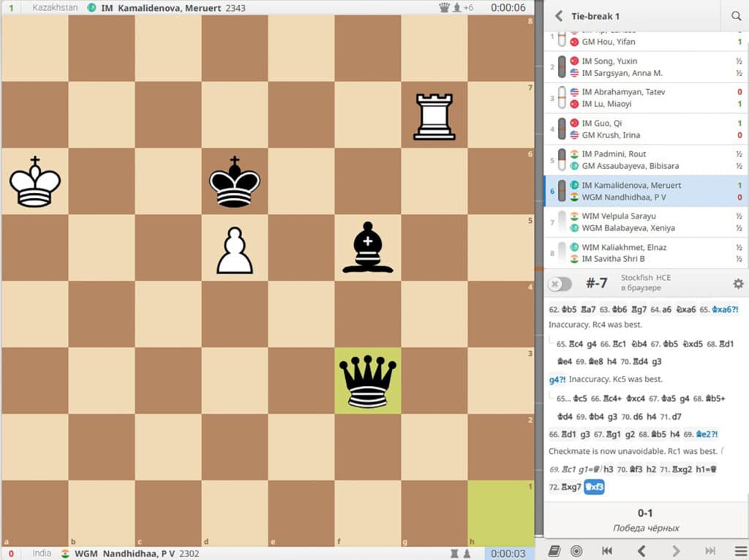This screenshot has height=560, width=749.
Task: Open the opening explorer book icon
Action: coord(555,550)
